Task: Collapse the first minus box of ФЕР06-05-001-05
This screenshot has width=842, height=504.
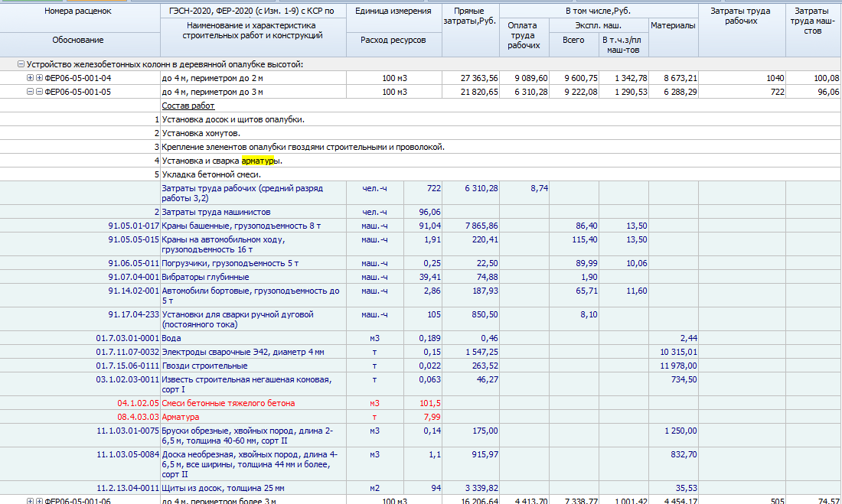Action: click(x=30, y=92)
